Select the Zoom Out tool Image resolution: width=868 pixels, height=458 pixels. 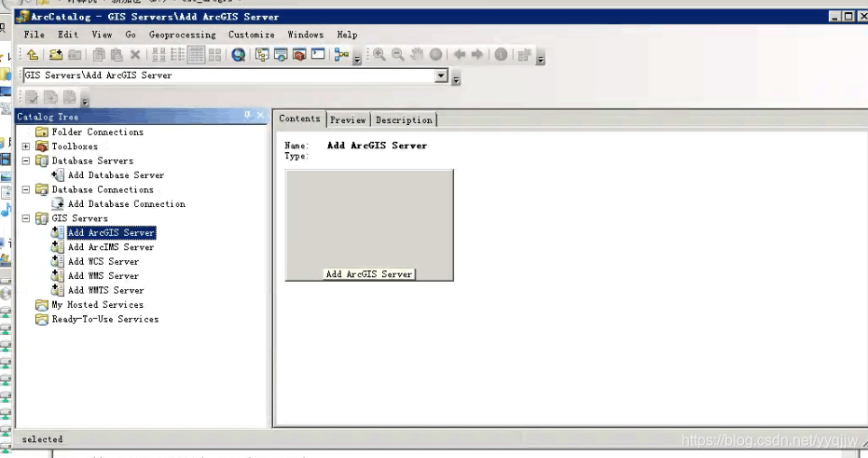[397, 54]
